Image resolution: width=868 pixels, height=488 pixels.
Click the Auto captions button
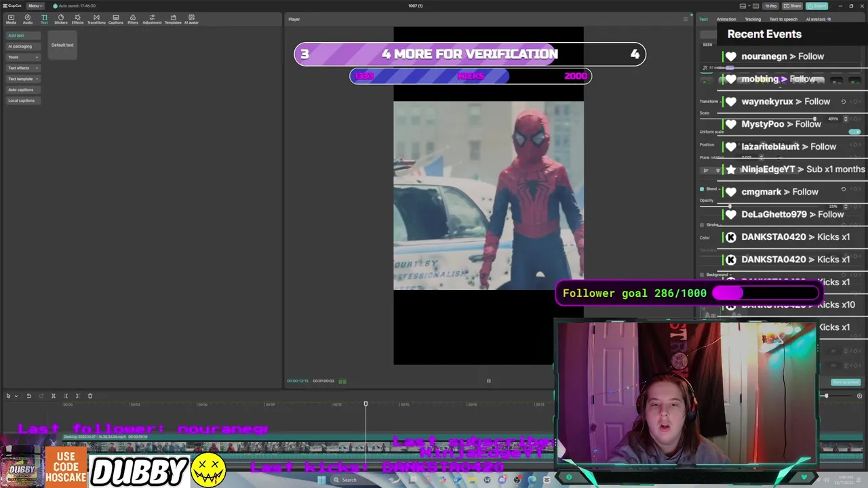point(24,89)
